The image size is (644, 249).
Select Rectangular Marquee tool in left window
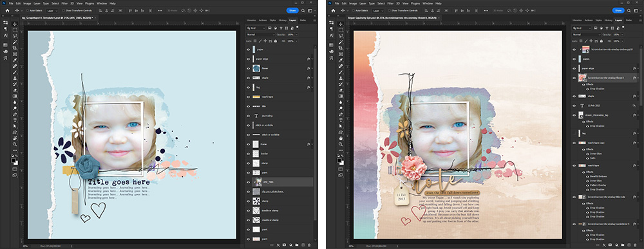[15, 30]
